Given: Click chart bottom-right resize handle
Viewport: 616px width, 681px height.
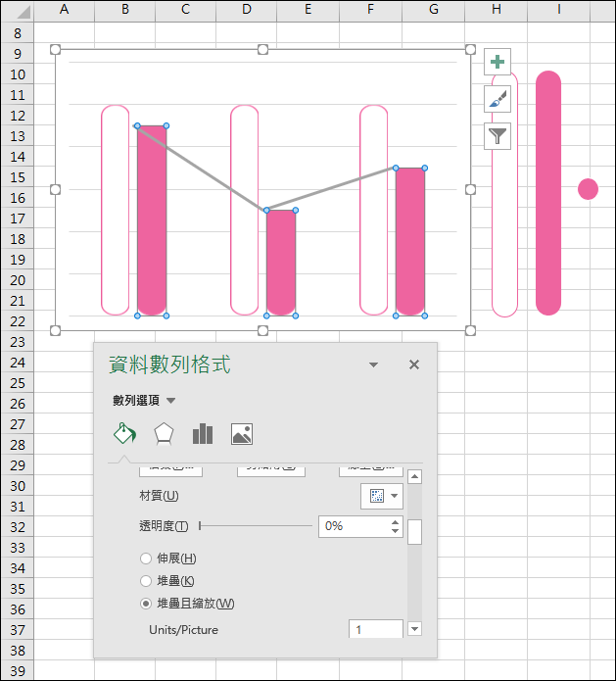Looking at the screenshot, I should pyautogui.click(x=471, y=330).
